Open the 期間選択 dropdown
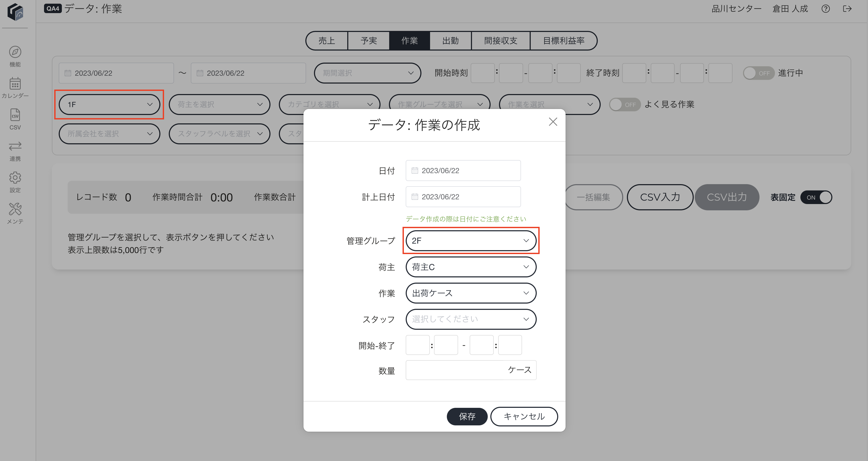The image size is (868, 461). 368,73
